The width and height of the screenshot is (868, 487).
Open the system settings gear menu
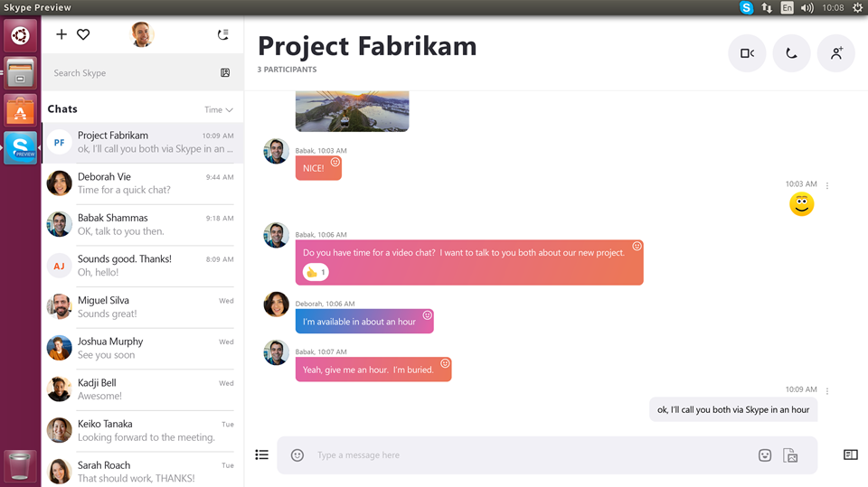pos(857,8)
